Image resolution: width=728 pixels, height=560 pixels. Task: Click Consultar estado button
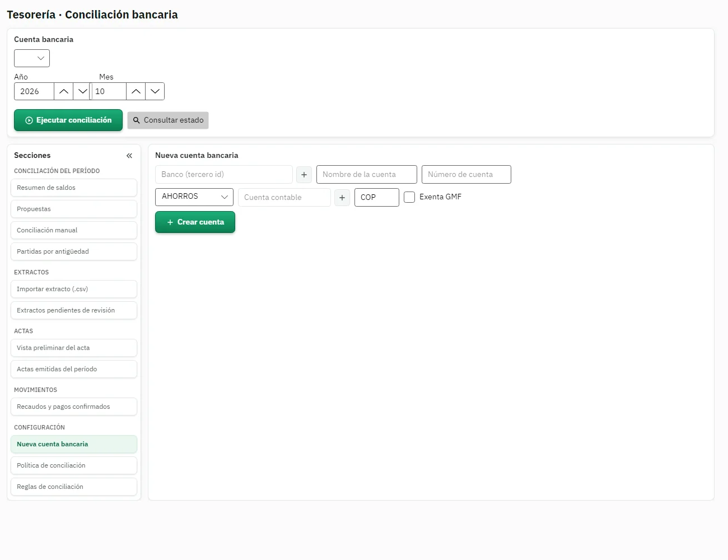coord(168,120)
